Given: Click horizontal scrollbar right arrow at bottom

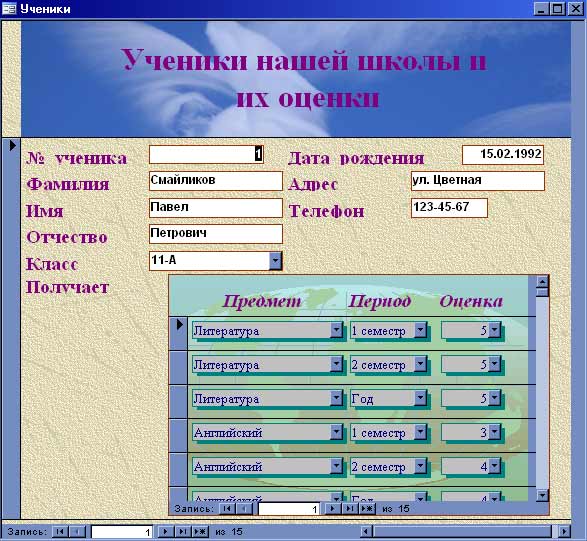Looking at the screenshot, I should coord(564,532).
